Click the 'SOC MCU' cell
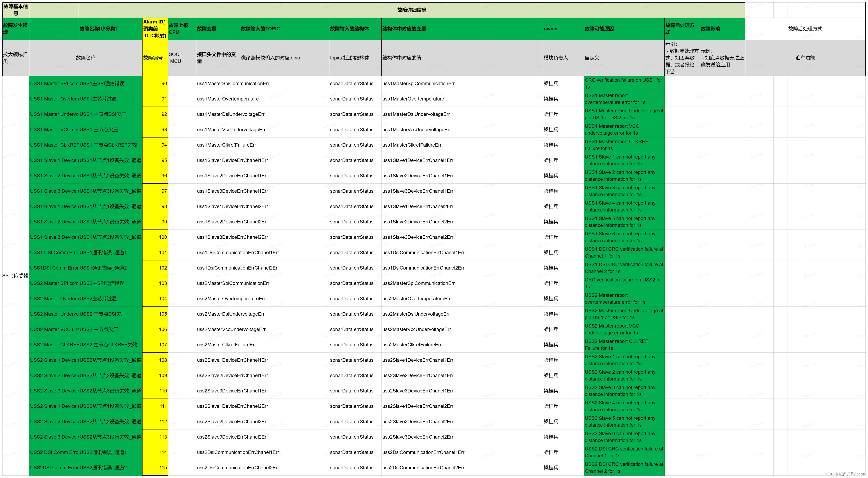Image resolution: width=868 pixels, height=478 pixels. (x=182, y=58)
